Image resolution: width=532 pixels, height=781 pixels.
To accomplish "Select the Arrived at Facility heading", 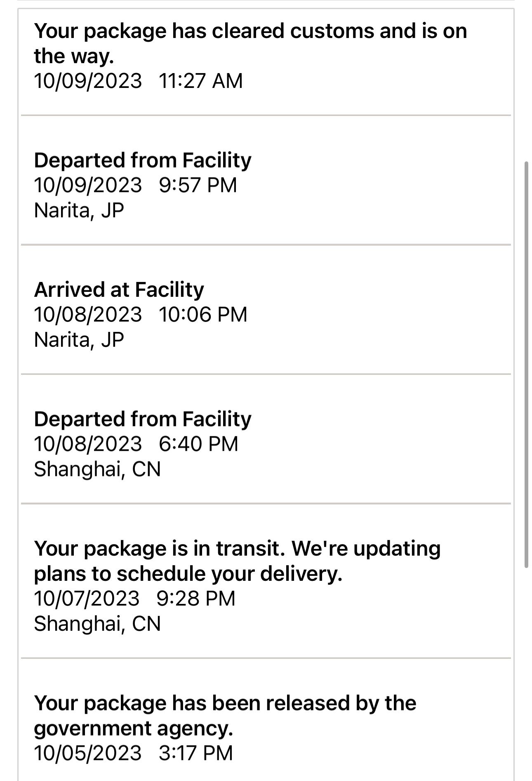I will click(x=119, y=289).
